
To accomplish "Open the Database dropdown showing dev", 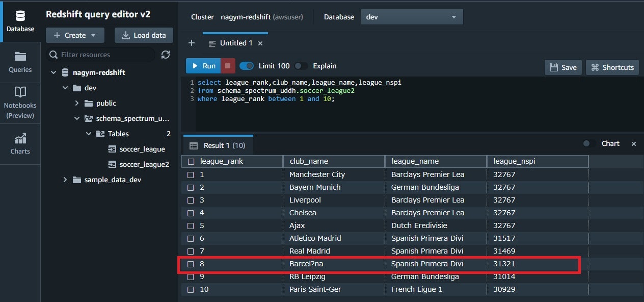I will pos(412,17).
